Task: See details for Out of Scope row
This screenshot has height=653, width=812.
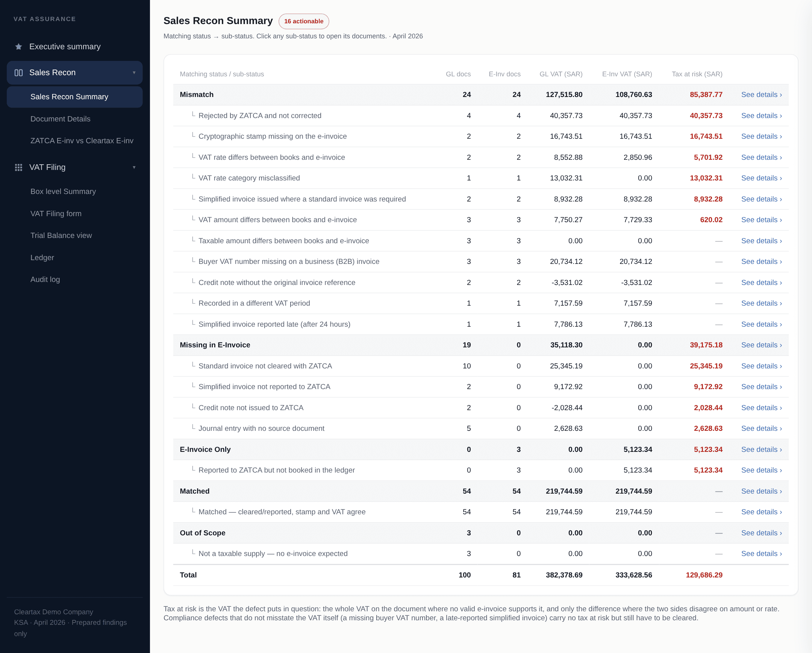Action: pyautogui.click(x=761, y=533)
